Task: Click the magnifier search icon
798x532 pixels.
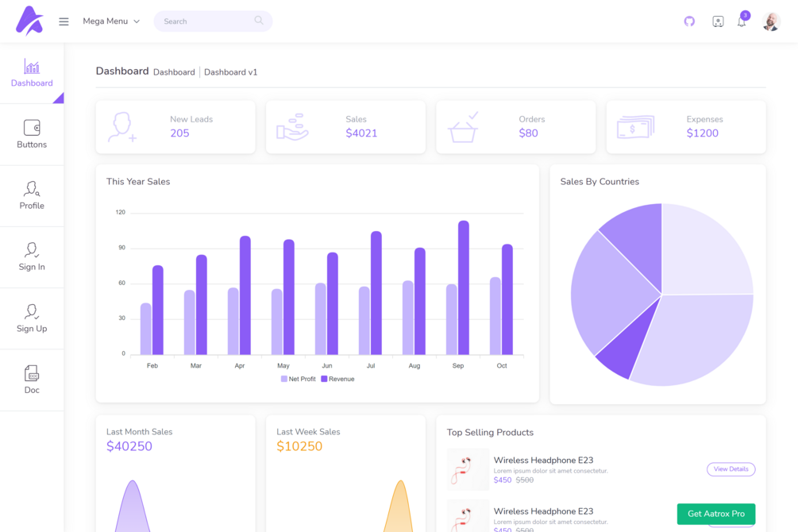Action: (259, 21)
